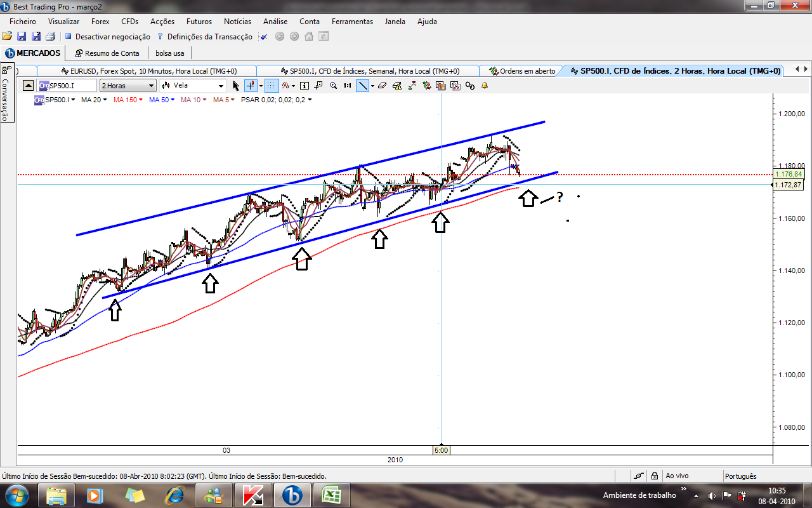Click the grey back navigation arrow

(x=280, y=37)
